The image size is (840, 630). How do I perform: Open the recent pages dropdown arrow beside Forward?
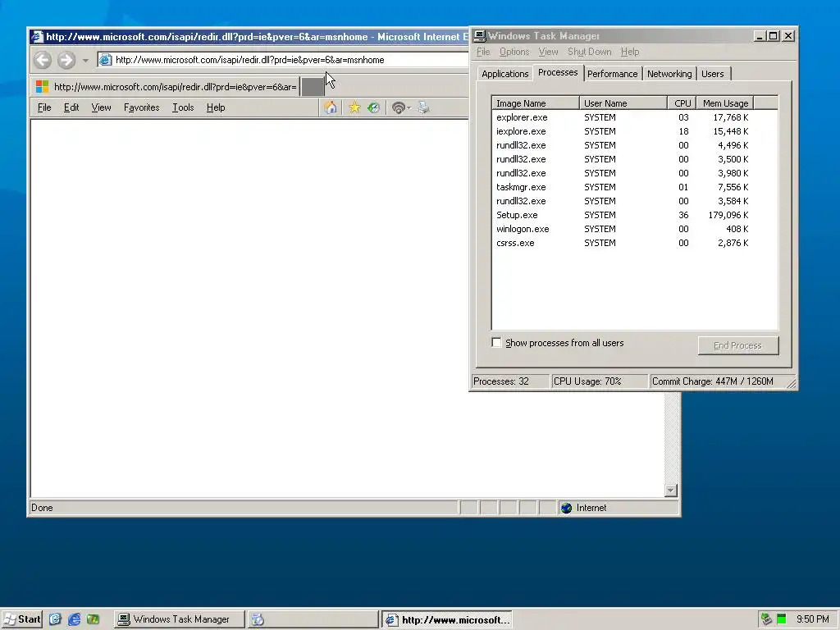pyautogui.click(x=85, y=61)
